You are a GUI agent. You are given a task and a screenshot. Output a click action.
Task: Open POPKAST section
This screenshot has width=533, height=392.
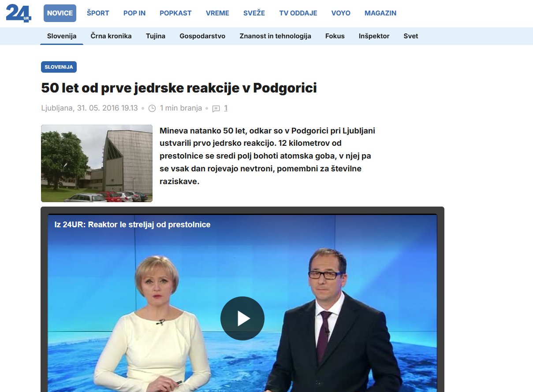175,13
